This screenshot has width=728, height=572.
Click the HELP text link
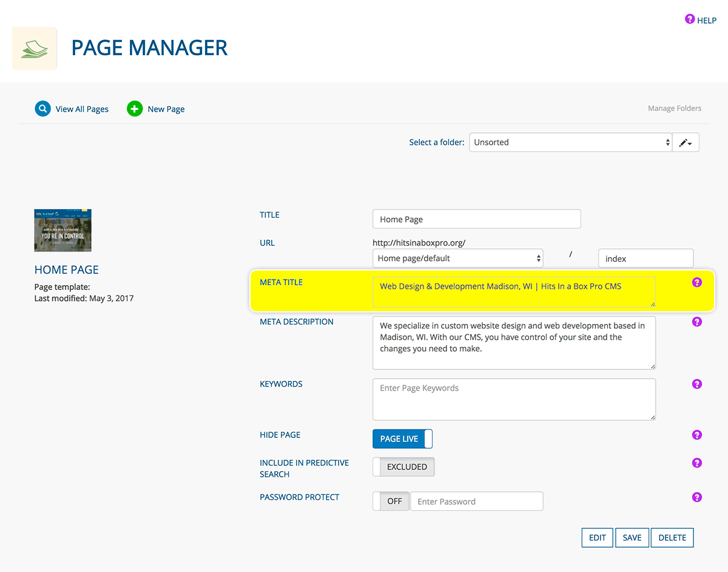point(707,20)
